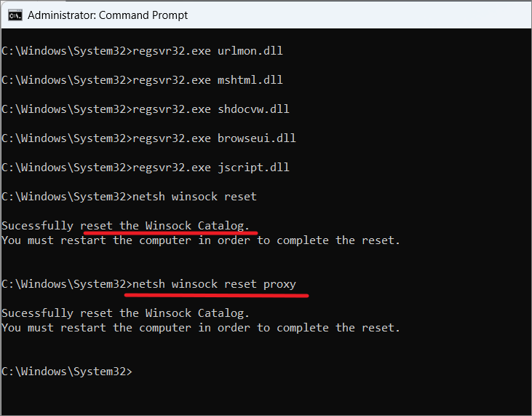532x416 pixels.
Task: Click the empty prompt at the bottom
Action: point(67,372)
